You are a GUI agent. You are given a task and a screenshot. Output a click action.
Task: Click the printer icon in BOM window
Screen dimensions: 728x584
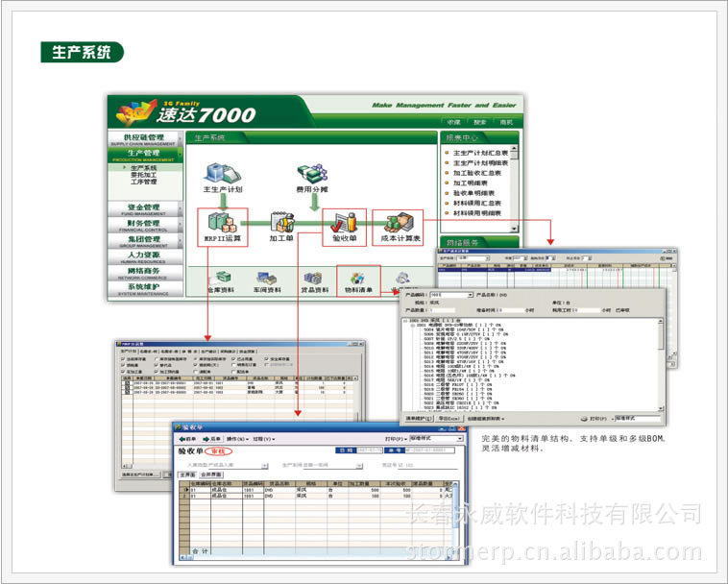tap(585, 419)
